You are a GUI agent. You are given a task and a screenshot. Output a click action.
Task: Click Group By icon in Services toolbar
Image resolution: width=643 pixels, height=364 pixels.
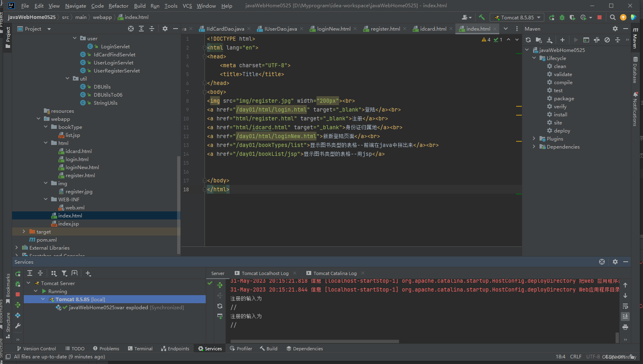[54, 273]
